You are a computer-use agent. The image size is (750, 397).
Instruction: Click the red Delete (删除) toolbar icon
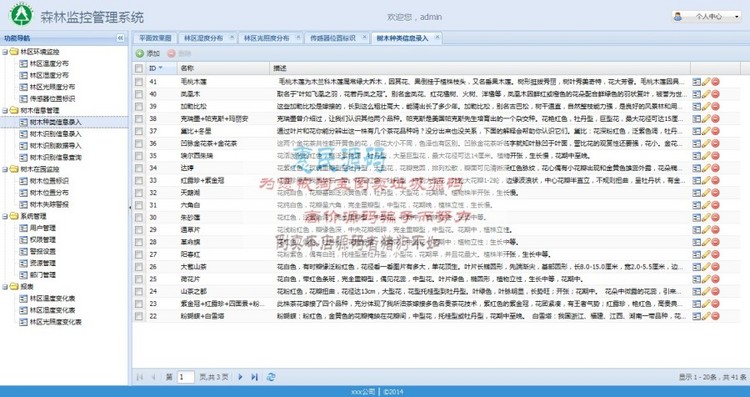(171, 54)
